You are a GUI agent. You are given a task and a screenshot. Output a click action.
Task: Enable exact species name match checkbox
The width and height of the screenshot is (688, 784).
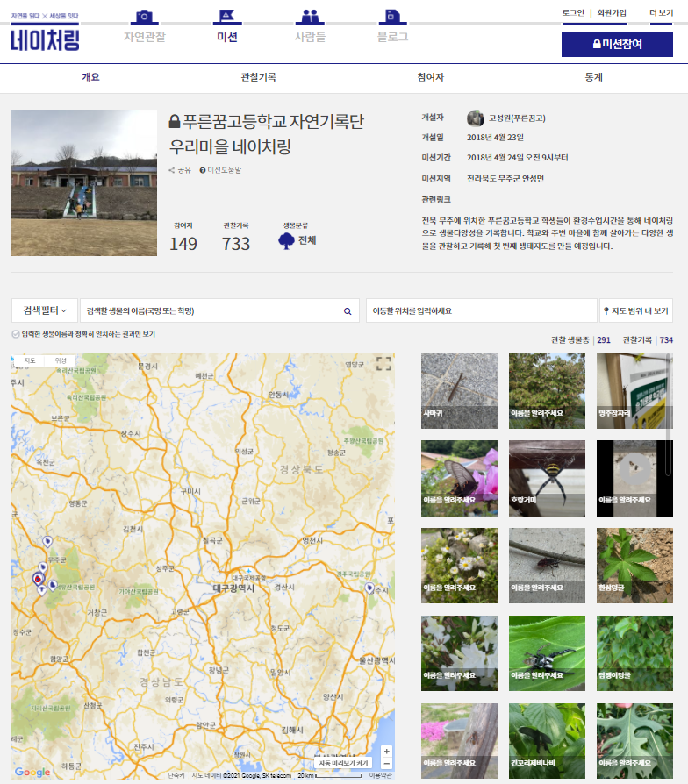coord(16,334)
